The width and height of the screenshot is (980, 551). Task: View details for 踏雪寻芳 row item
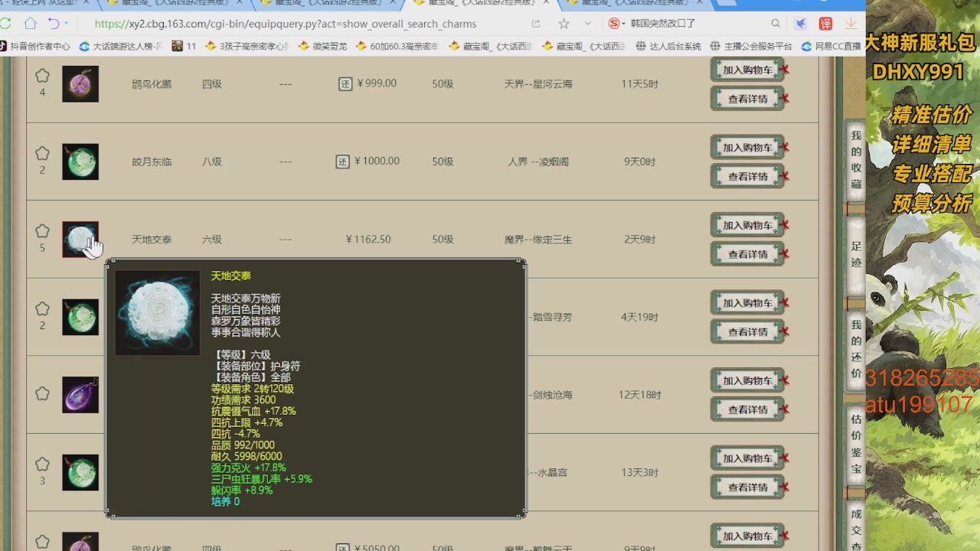point(748,332)
